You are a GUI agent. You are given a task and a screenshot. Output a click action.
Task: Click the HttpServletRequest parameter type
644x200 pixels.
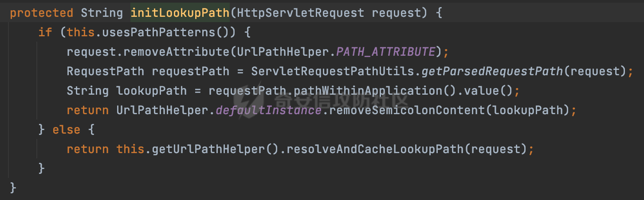(300, 13)
